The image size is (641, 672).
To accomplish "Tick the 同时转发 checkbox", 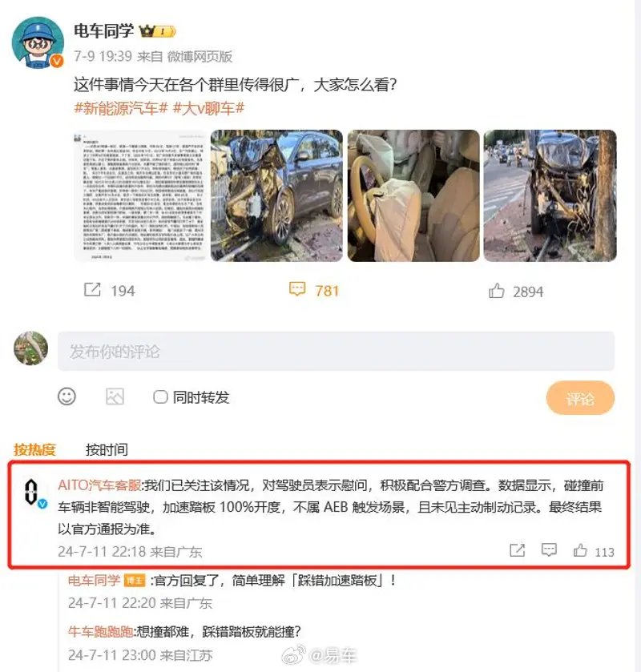I will 160,396.
